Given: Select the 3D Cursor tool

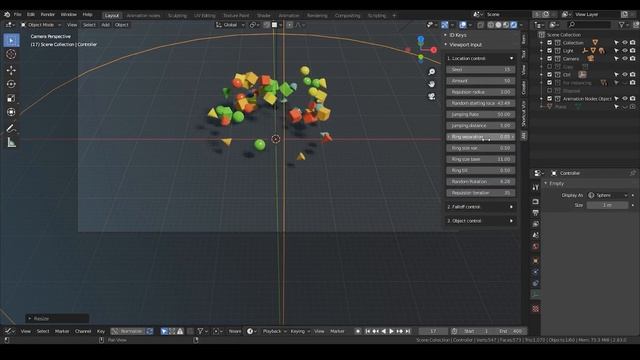Looking at the screenshot, I should (11, 54).
